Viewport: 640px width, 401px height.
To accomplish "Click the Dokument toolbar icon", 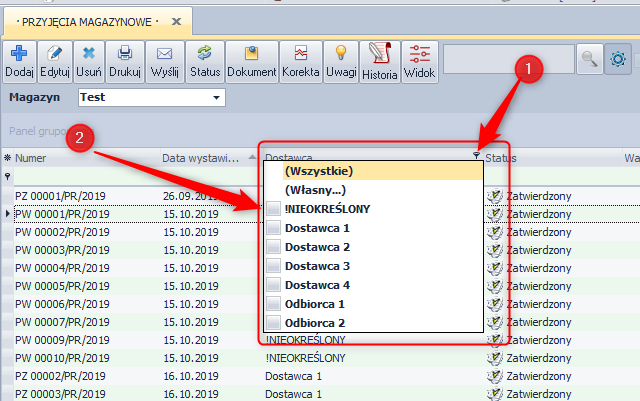I will (252, 55).
